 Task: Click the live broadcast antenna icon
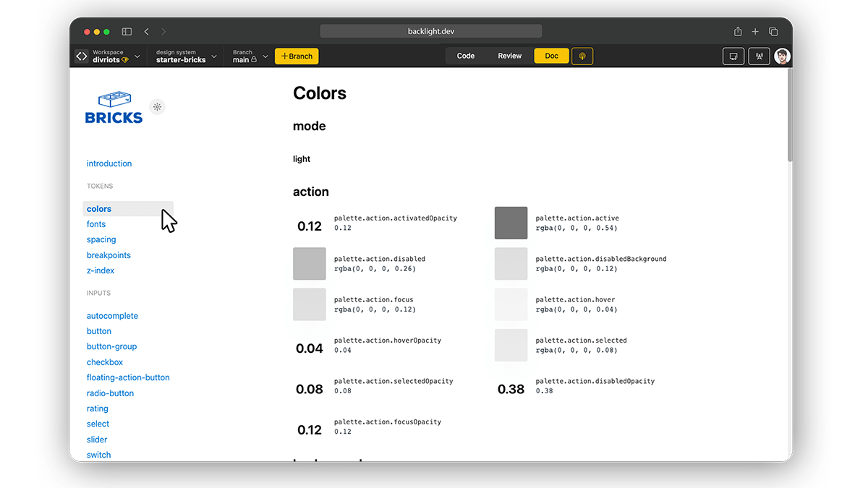click(x=759, y=56)
